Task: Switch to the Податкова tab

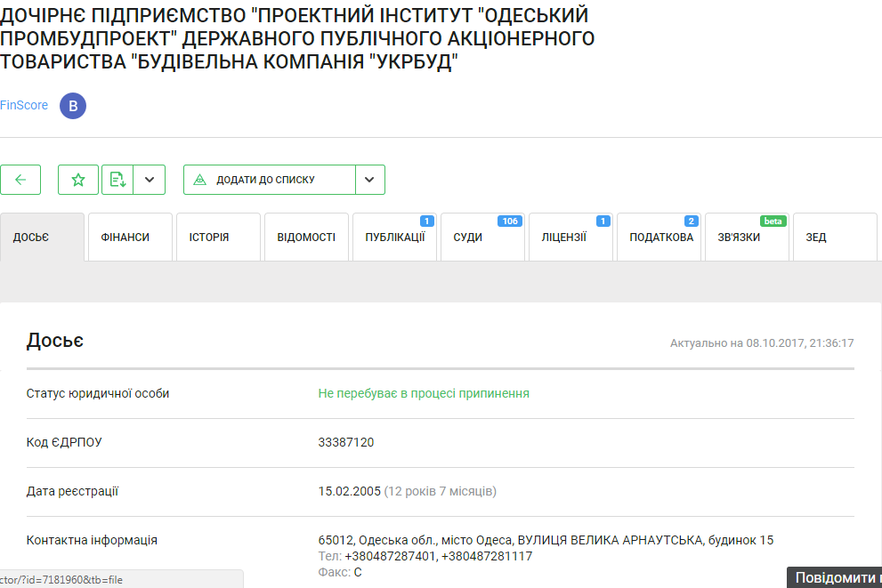Action: [x=659, y=238]
